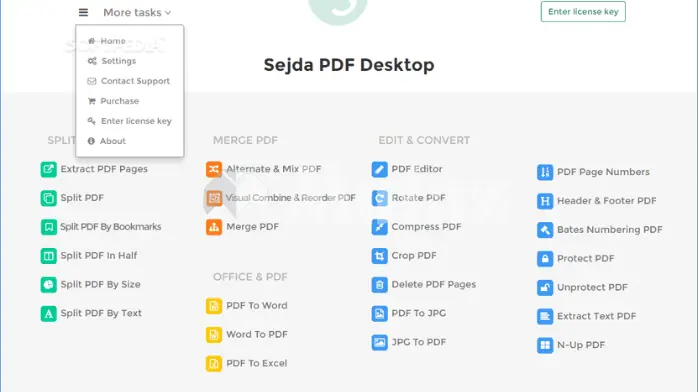
Task: Open the Protect PDF text link
Action: coord(586,259)
